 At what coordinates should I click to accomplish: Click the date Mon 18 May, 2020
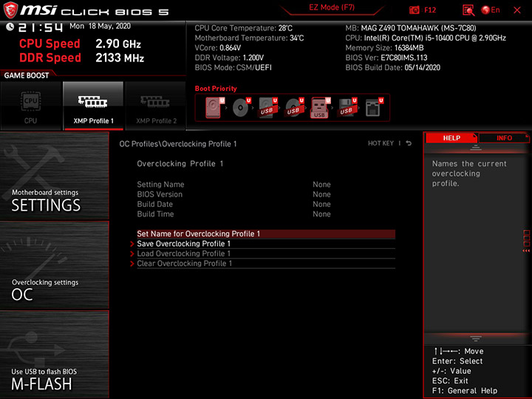[100, 26]
